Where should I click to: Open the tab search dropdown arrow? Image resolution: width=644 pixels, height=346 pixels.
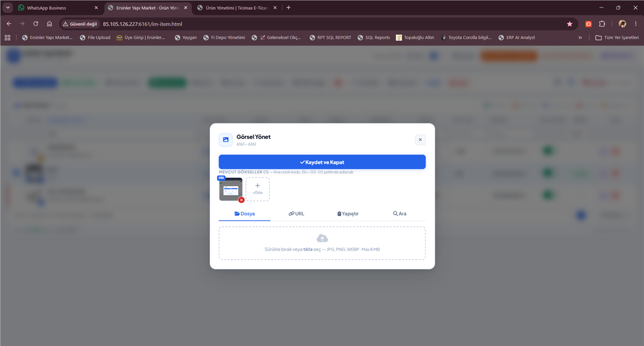pos(8,8)
